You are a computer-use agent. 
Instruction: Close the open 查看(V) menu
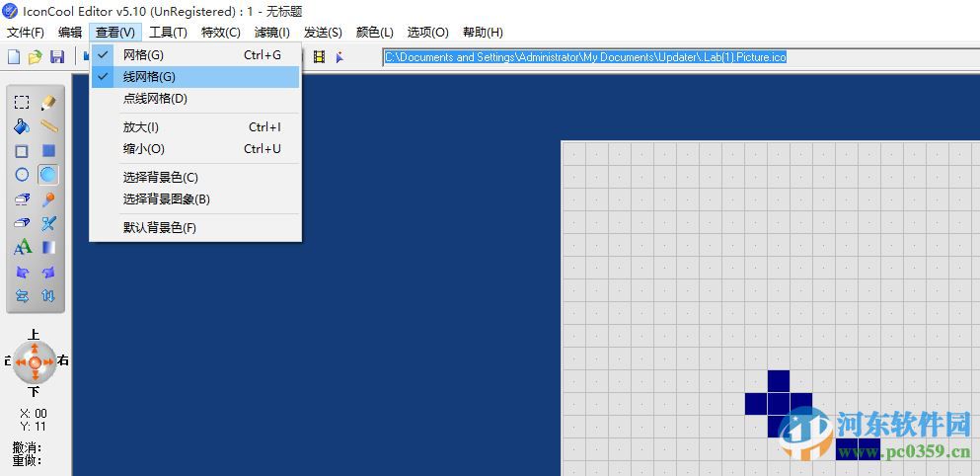coord(115,32)
